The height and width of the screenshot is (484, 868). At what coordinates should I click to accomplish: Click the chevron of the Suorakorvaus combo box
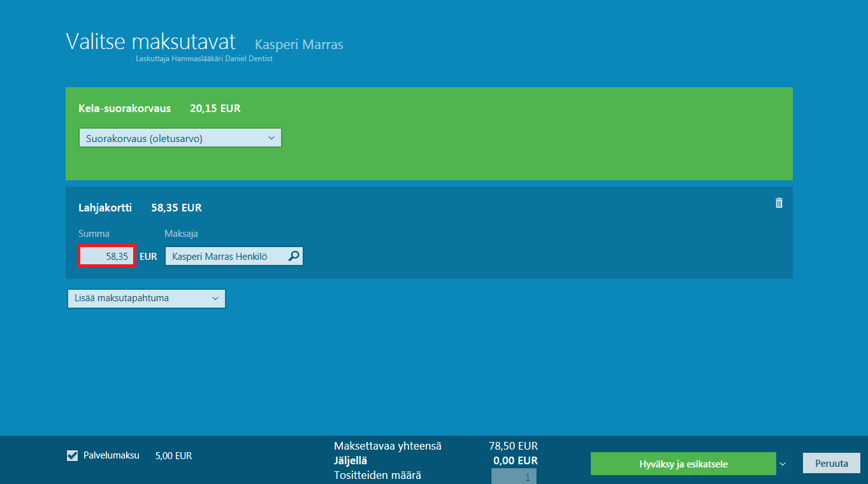coord(271,138)
